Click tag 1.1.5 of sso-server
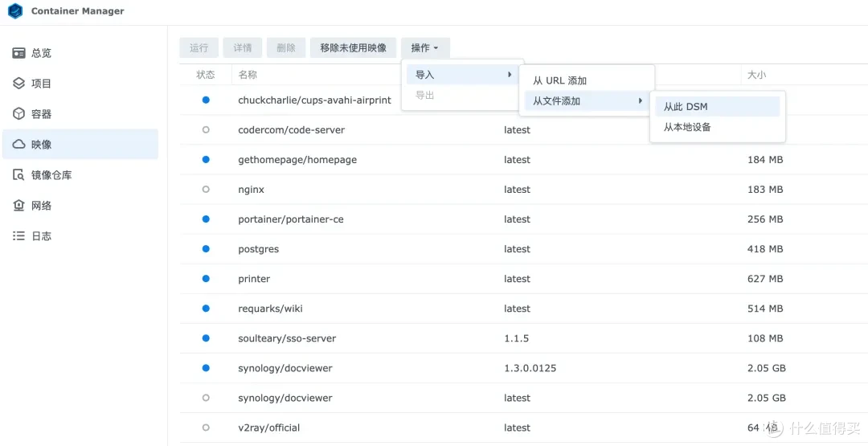The width and height of the screenshot is (868, 446). [516, 338]
